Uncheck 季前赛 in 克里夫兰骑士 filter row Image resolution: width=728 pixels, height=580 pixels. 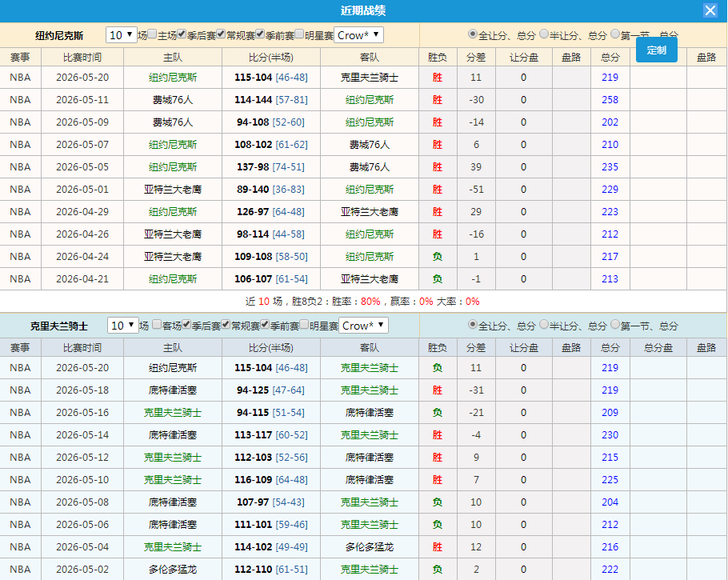(265, 324)
